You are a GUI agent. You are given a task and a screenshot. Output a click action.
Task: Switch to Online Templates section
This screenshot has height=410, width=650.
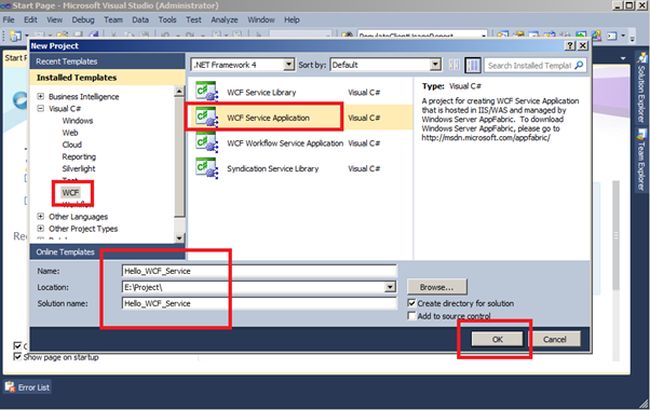coord(107,252)
